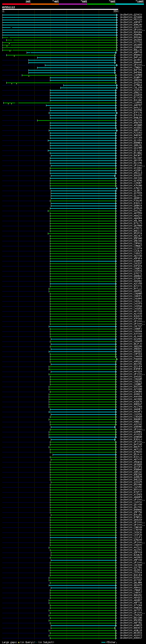Click the Large gaps legend text
This screenshot has width=146, height=644.
[x=28, y=642]
